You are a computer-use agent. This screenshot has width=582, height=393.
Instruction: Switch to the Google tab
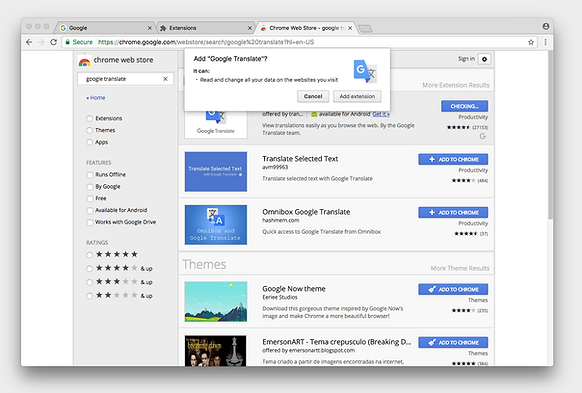pyautogui.click(x=106, y=28)
